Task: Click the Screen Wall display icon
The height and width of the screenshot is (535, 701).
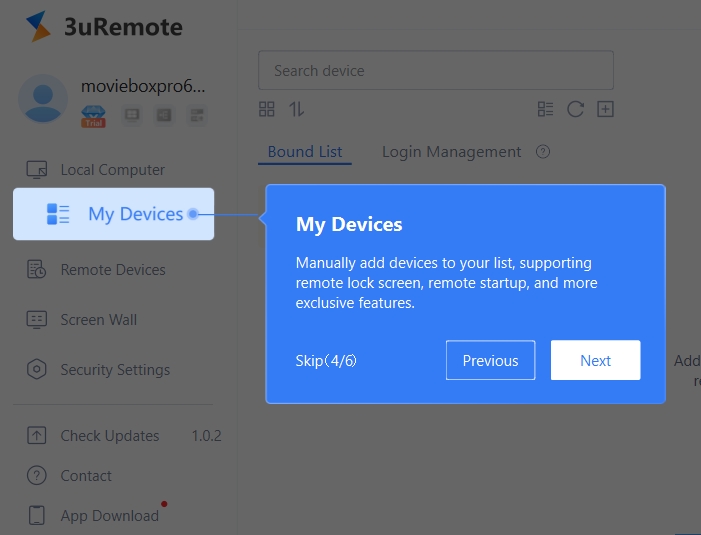Action: [x=37, y=320]
